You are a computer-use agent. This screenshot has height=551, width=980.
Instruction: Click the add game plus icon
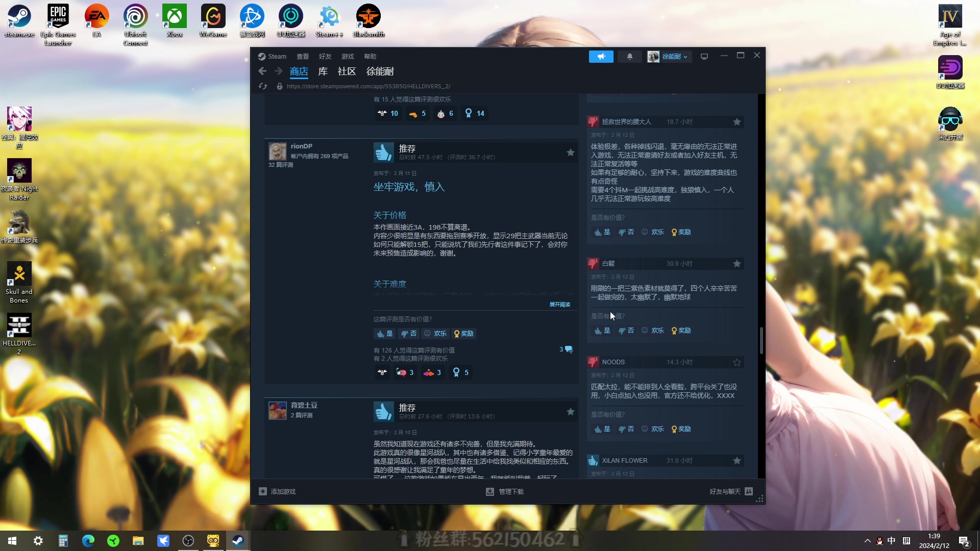[263, 491]
